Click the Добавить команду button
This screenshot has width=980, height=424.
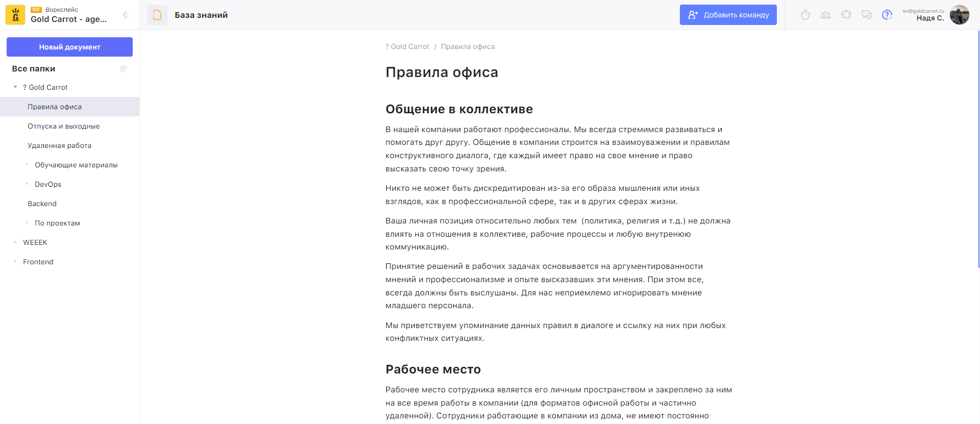click(728, 15)
